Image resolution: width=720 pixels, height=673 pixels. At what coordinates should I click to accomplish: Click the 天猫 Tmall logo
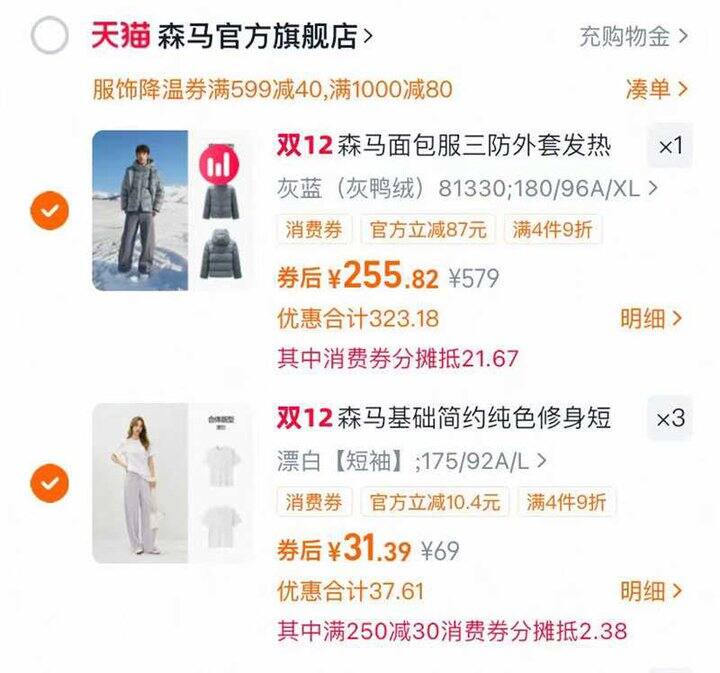(120, 35)
